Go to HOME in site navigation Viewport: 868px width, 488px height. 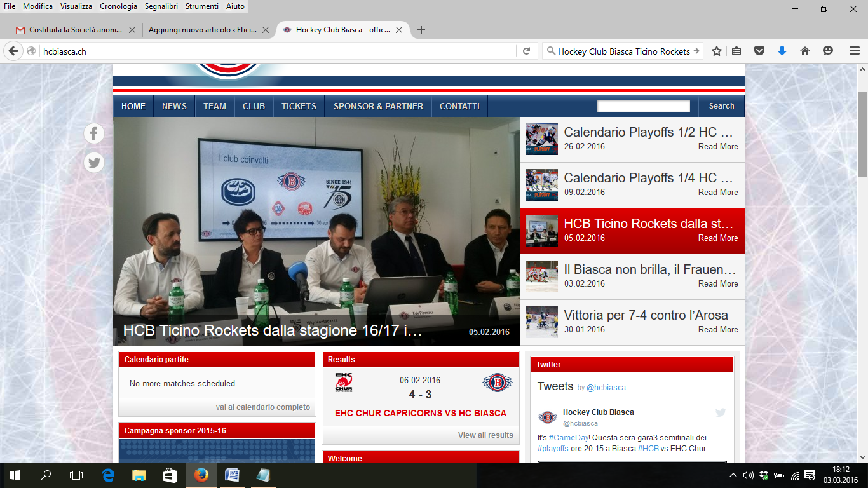click(133, 106)
